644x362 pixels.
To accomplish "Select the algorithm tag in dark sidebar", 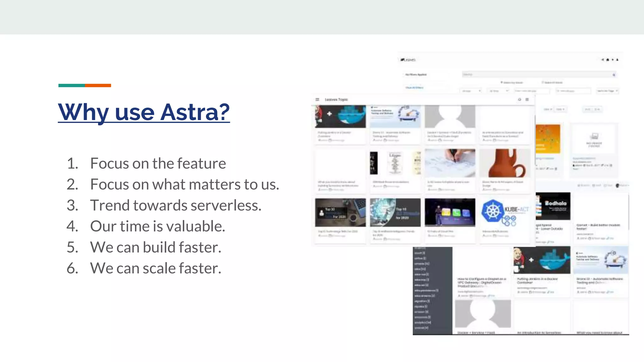I will click(422, 301).
